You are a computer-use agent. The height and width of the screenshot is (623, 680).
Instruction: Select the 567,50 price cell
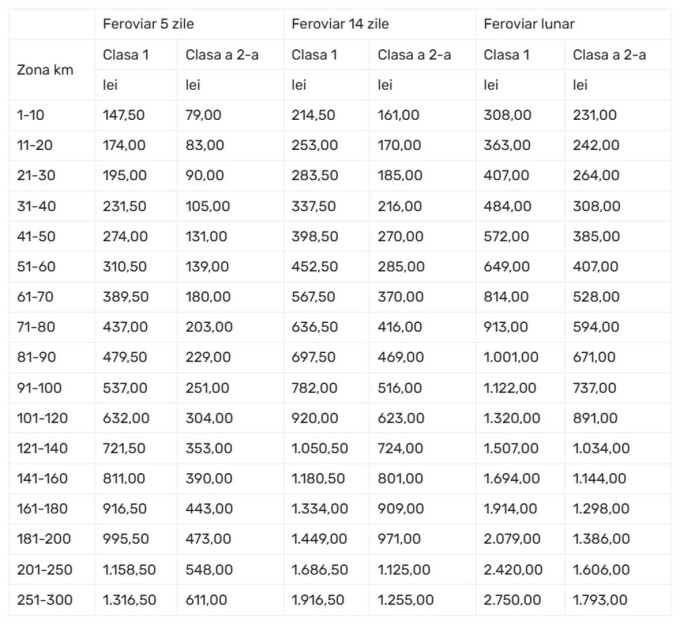click(x=314, y=297)
